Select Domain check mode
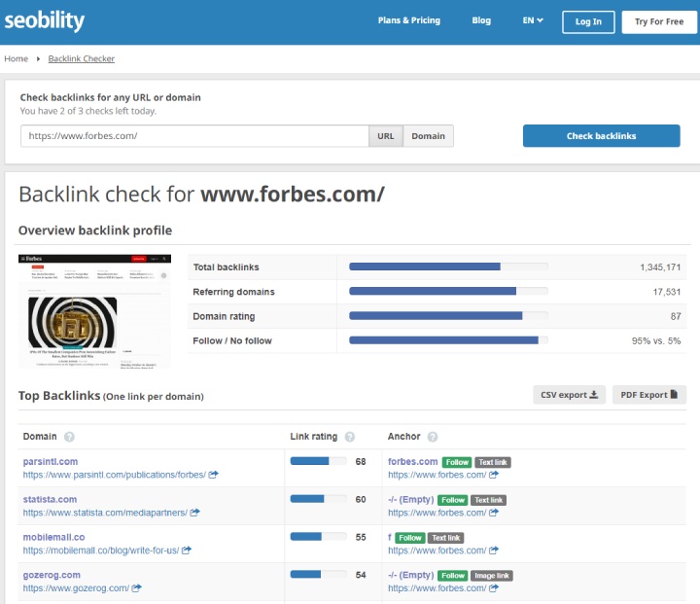The height and width of the screenshot is (604, 700). click(428, 136)
